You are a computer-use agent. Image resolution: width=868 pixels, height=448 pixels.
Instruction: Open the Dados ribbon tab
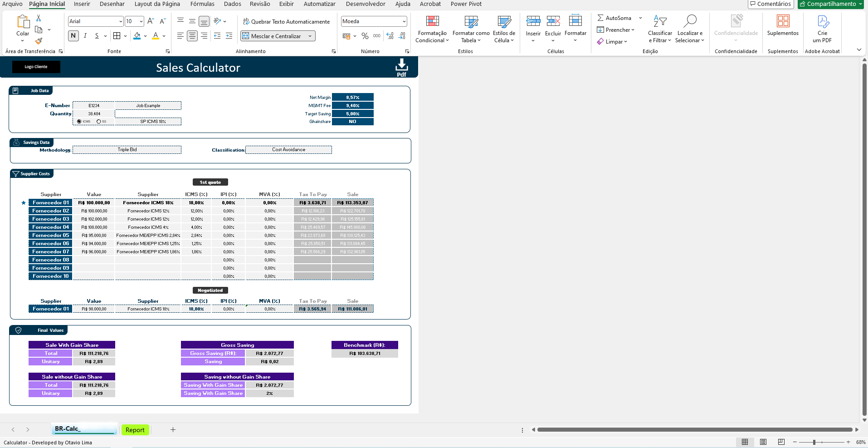tap(233, 4)
